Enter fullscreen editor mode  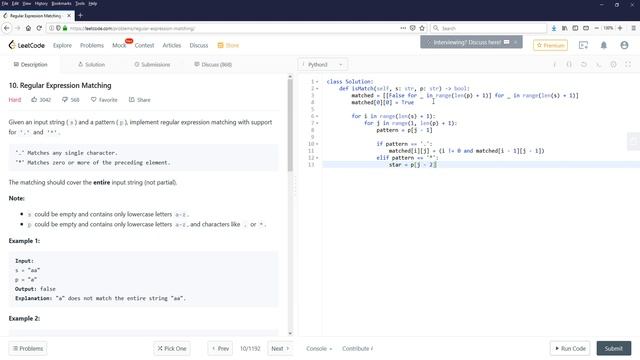tap(628, 64)
